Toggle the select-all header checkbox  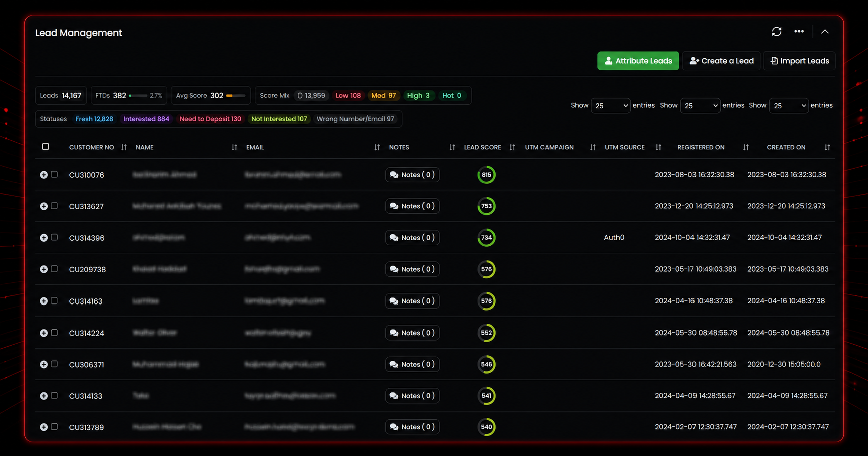46,147
